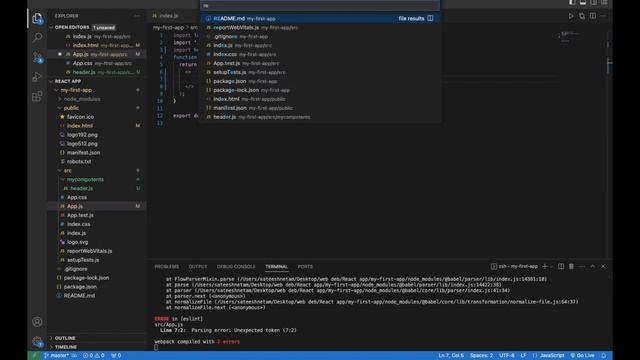Open the Run and Debug view

[37, 77]
